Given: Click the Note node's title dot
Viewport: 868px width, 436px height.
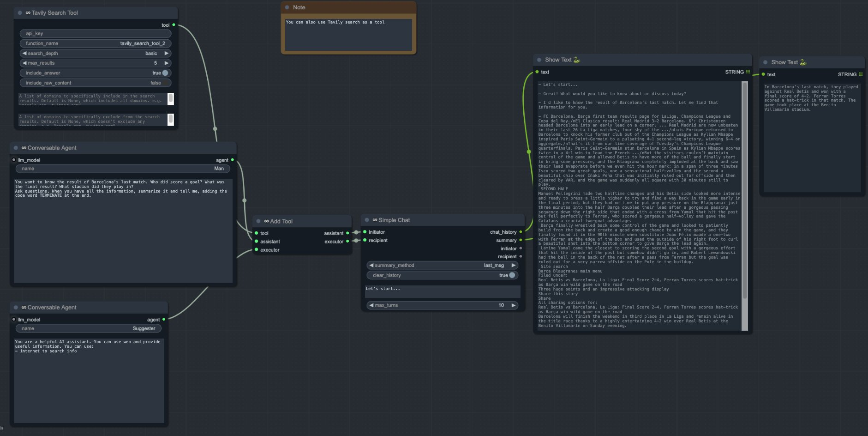Looking at the screenshot, I should pos(287,7).
